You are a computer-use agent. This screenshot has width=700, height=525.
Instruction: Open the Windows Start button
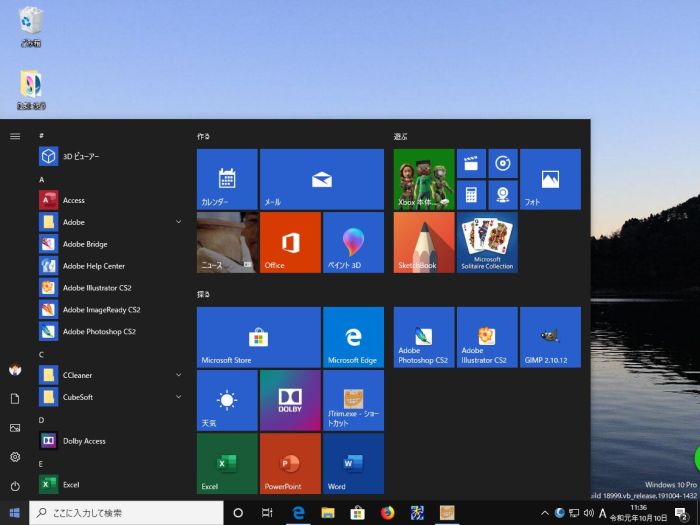point(15,513)
